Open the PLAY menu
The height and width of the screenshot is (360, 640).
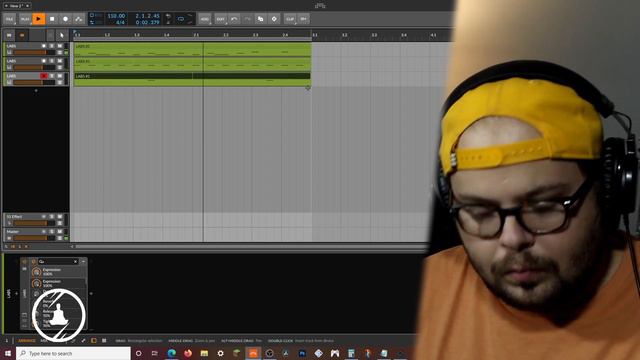pyautogui.click(x=24, y=19)
